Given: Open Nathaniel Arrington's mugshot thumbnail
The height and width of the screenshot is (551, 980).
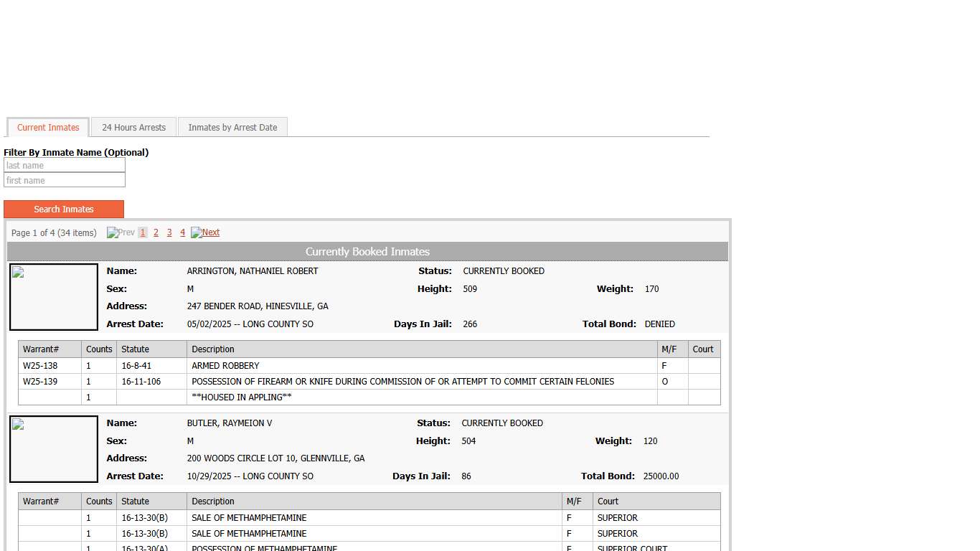Looking at the screenshot, I should [54, 297].
